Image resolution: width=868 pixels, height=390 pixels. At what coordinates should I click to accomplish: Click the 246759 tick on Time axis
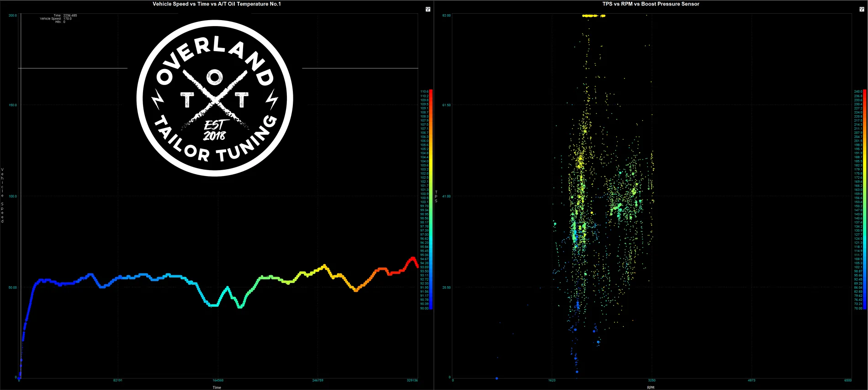point(318,380)
